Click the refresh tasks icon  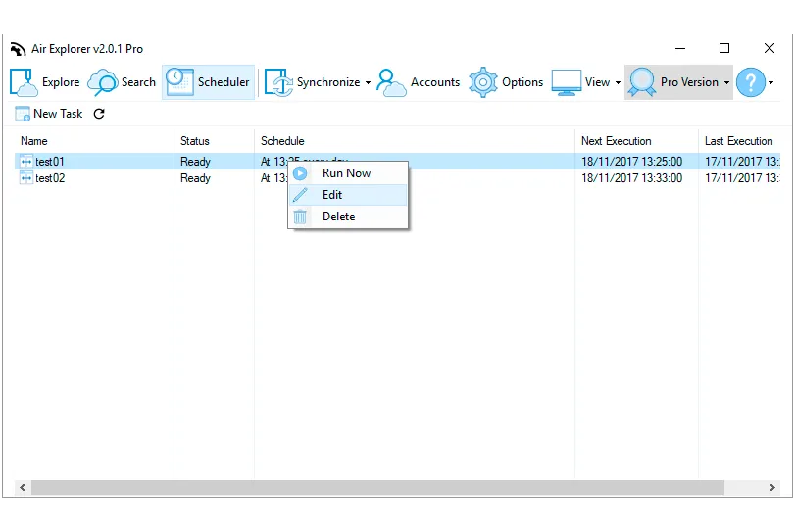pos(99,114)
